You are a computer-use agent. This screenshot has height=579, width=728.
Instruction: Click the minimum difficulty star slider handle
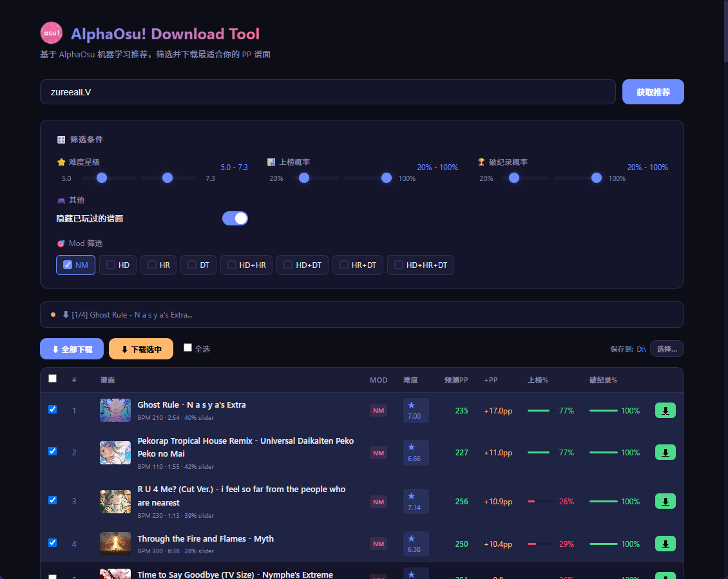[x=102, y=178]
